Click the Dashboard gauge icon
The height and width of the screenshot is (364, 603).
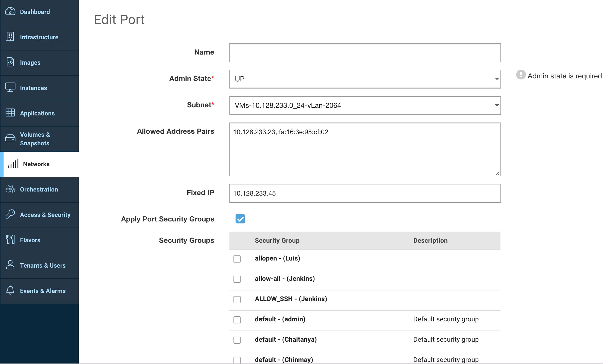coord(10,11)
